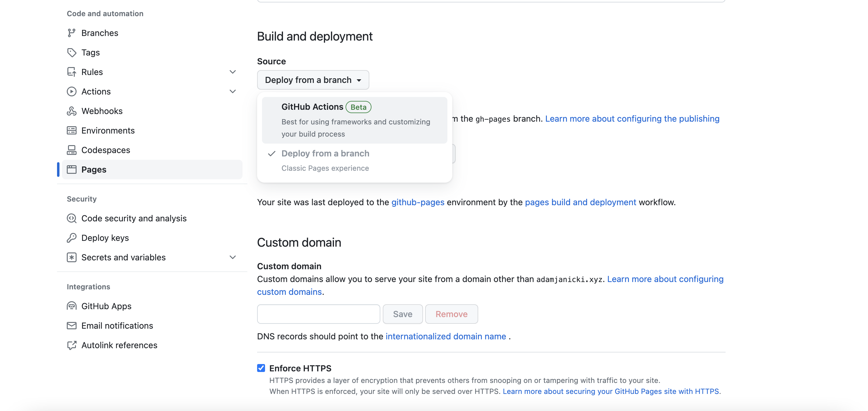
Task: Click the Classic Pages experience description
Action: point(325,168)
